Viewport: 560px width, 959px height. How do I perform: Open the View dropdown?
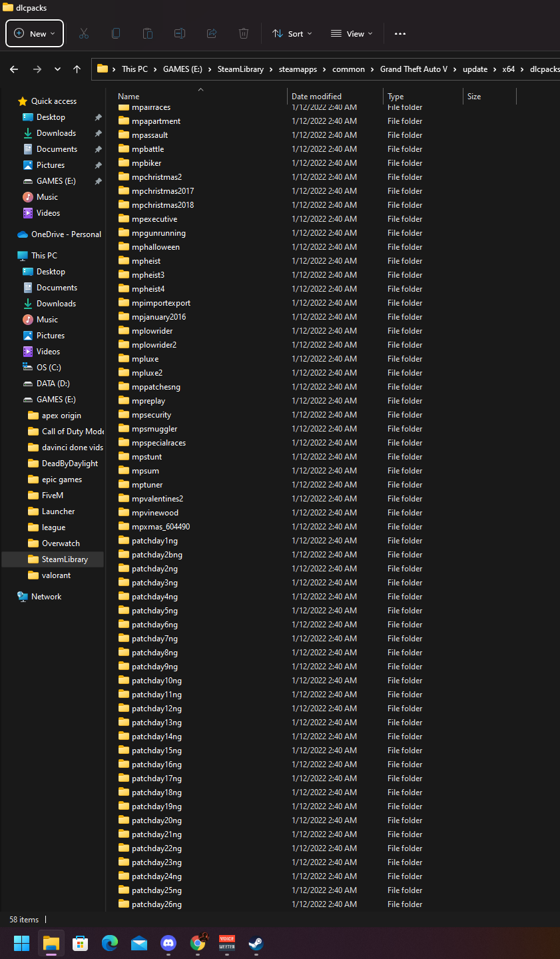point(352,33)
